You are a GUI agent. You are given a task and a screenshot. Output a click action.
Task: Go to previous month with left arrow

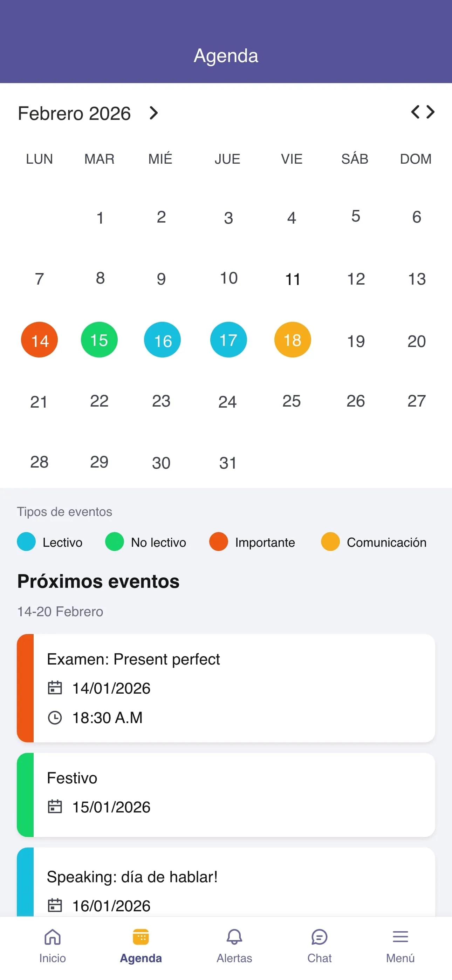[x=415, y=112]
